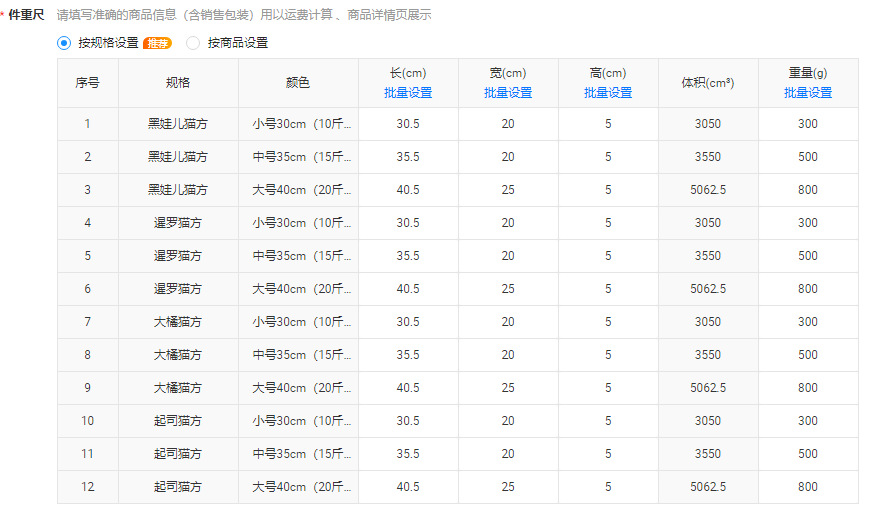The width and height of the screenshot is (881, 518).
Task: Click 中号35cm color cell in row 5
Action: pyautogui.click(x=298, y=256)
